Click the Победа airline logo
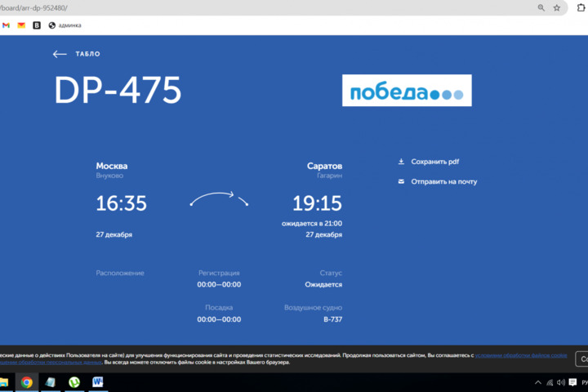This screenshot has height=392, width=588. (x=407, y=91)
